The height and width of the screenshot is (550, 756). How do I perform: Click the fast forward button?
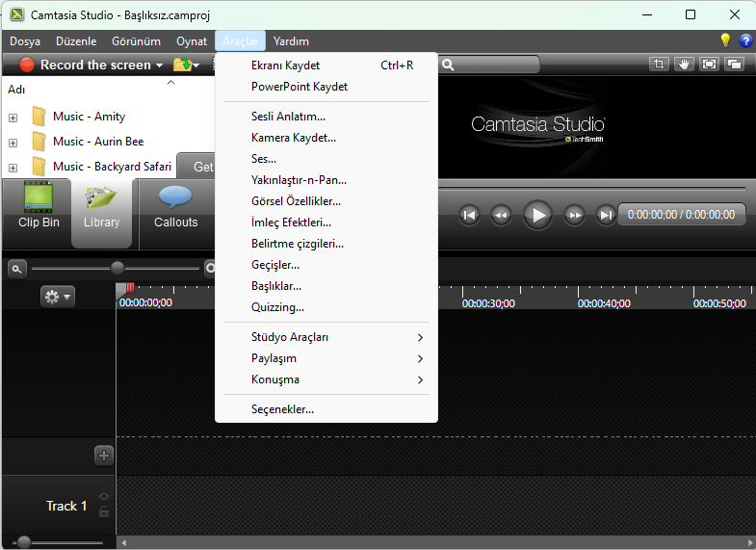click(x=574, y=215)
